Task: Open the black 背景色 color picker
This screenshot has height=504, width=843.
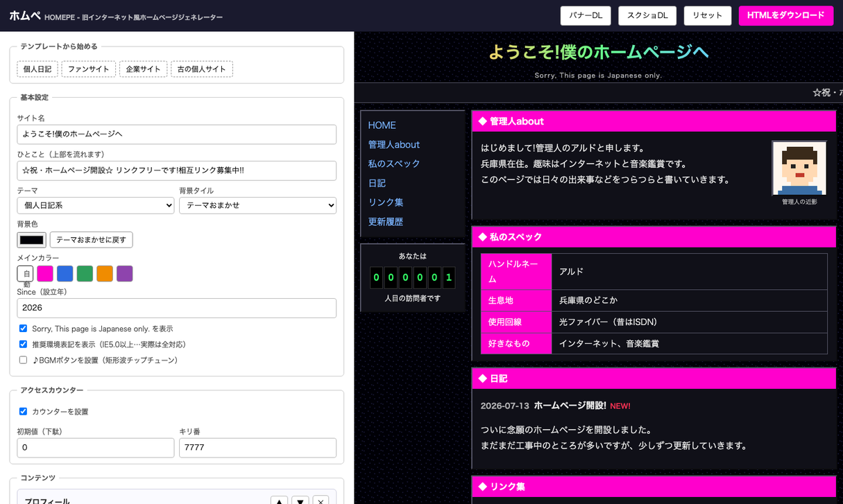Action: (x=31, y=240)
